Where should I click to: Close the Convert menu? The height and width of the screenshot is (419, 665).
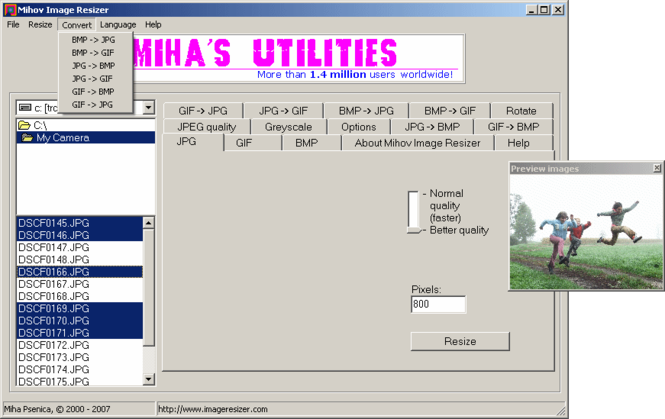76,25
